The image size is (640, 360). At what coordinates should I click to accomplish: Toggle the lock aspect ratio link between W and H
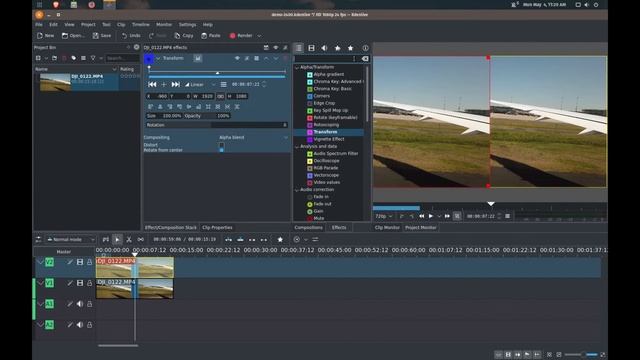coord(220,96)
